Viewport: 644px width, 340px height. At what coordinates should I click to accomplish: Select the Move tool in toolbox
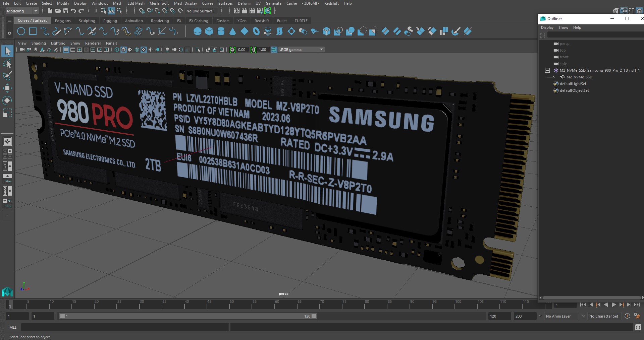pyautogui.click(x=7, y=88)
